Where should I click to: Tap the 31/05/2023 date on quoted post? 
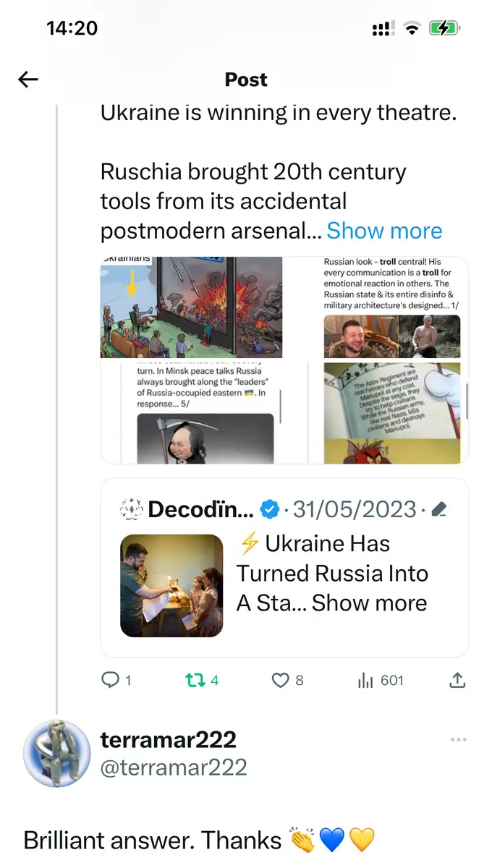354,510
